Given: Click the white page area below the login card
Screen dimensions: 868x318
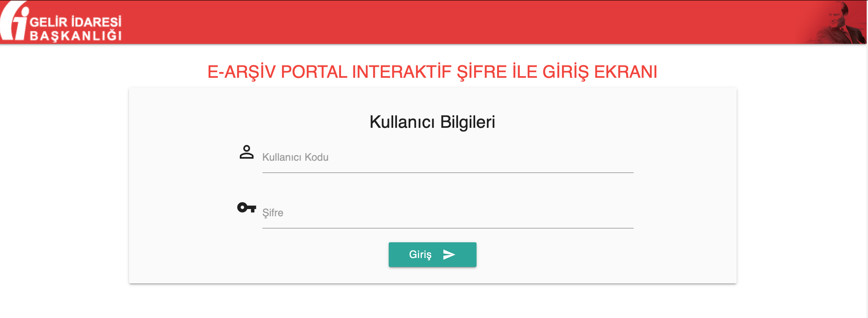Looking at the screenshot, I should tap(432, 302).
